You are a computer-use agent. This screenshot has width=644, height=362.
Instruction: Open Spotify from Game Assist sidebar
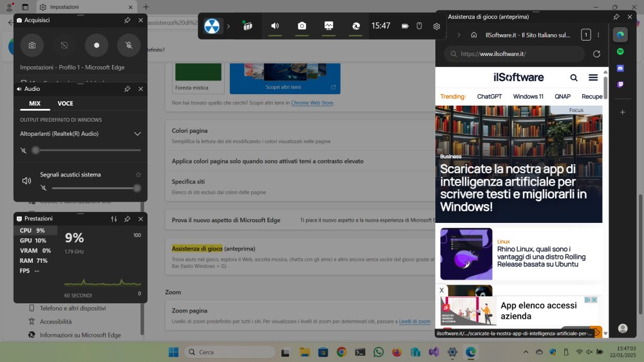pos(621,52)
